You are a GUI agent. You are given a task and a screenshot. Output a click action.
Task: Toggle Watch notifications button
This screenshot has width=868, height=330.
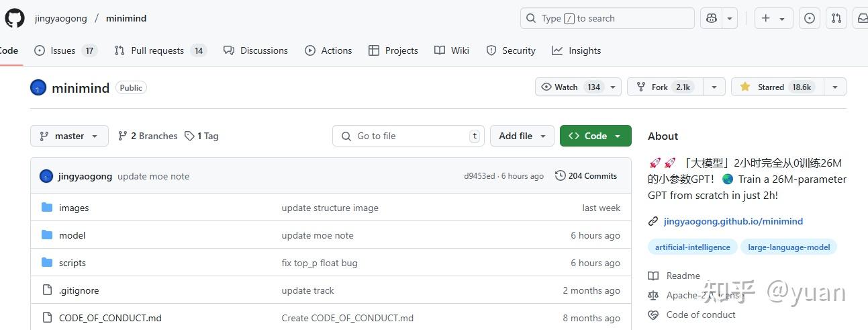tap(570, 87)
